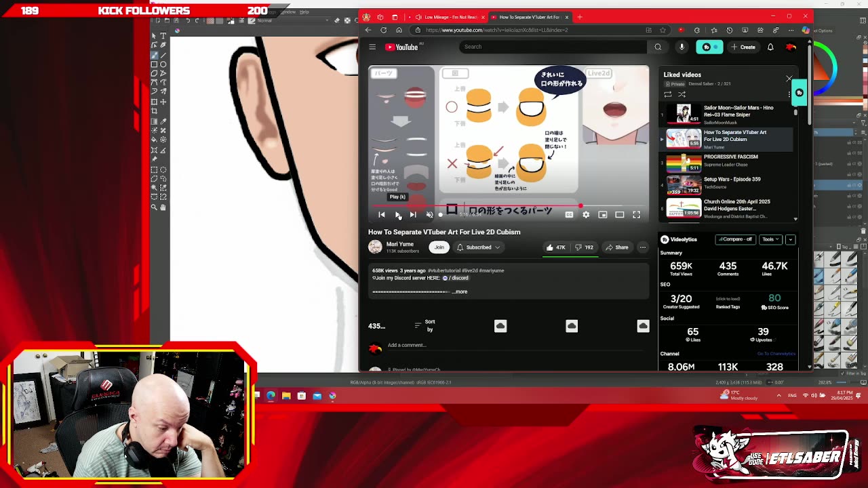
Task: Click the Join button for Mari Yume
Action: (x=439, y=247)
